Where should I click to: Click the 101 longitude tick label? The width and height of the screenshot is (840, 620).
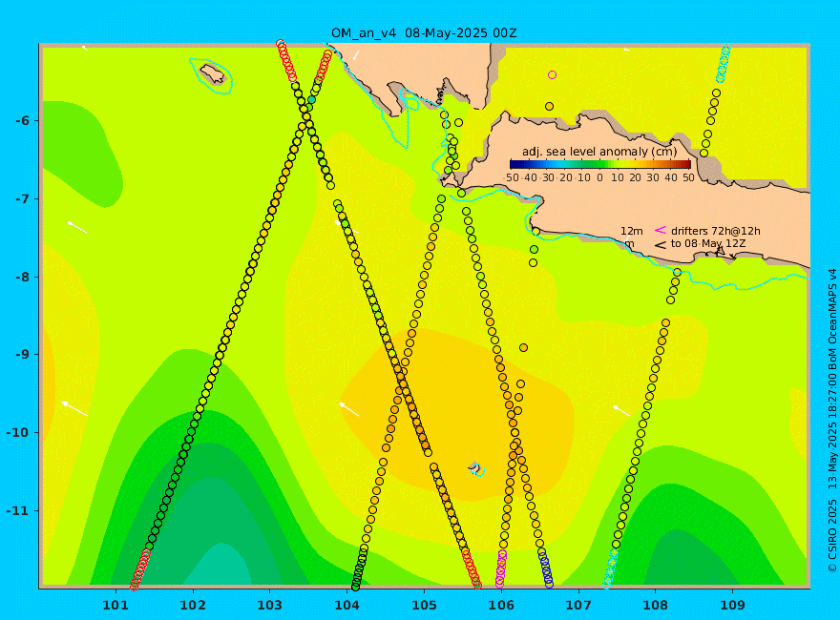pyautogui.click(x=115, y=605)
